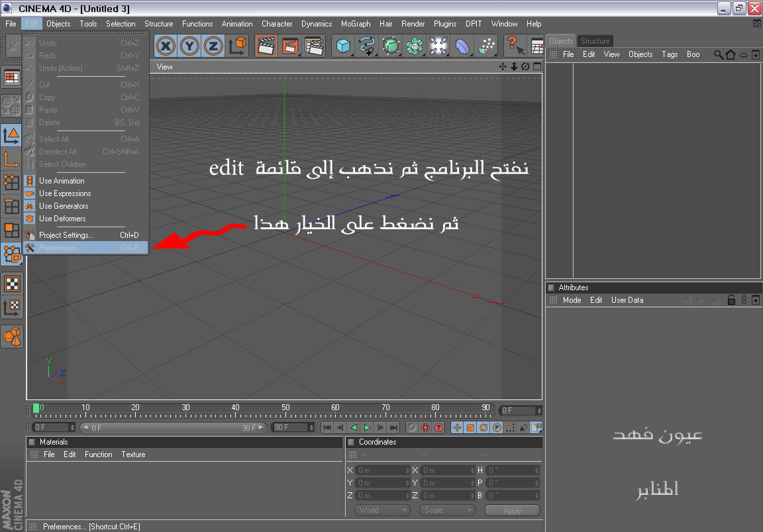Click the viewport rotate camera icon
Screen dimensions: 763x532
pyautogui.click(x=525, y=67)
